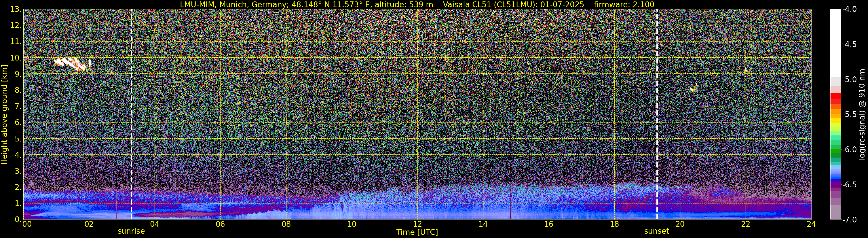Click the time axis tick '12'
Viewport: 868px width, 238px height.
coord(417,224)
